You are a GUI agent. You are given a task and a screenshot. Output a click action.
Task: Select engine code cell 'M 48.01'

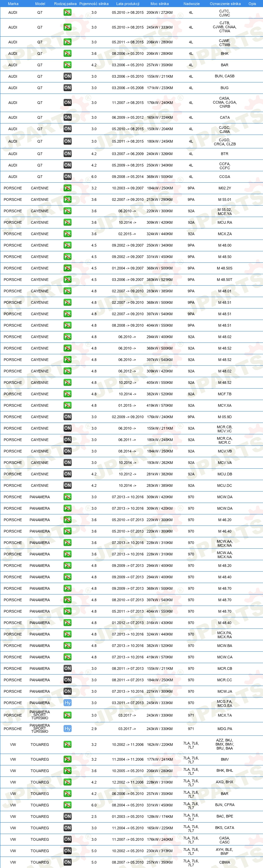(225, 291)
